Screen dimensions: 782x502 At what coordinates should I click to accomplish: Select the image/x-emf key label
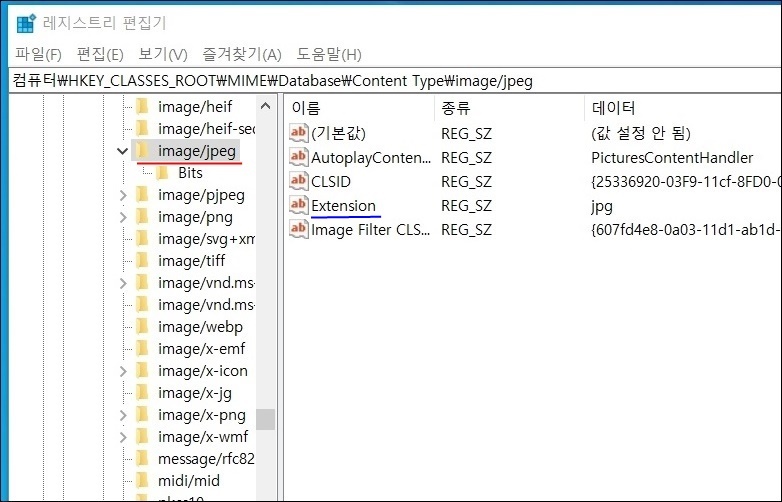coord(201,349)
